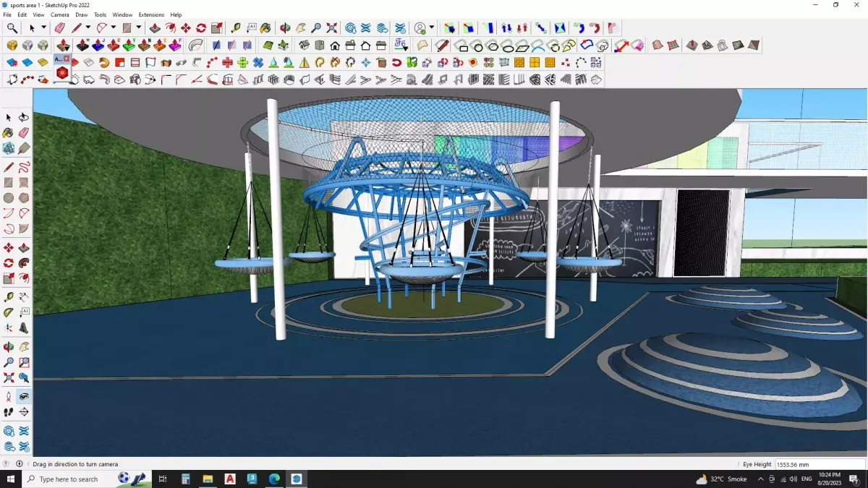
Task: Click the Zoom Extents tool in top toolbar
Action: (331, 27)
